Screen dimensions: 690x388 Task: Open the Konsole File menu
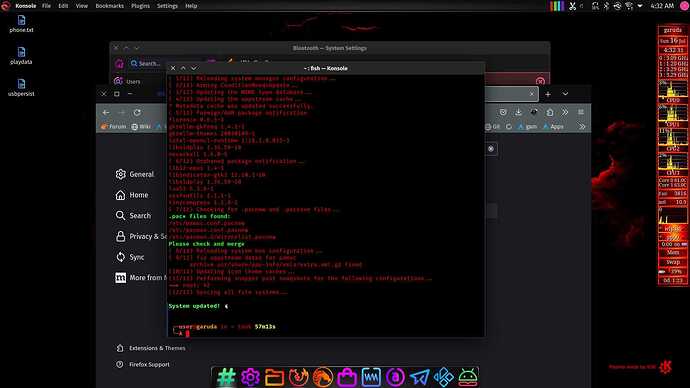[46, 6]
